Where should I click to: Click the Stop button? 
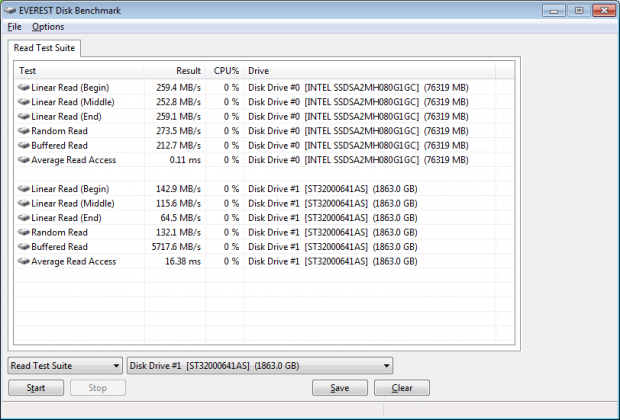coord(98,388)
